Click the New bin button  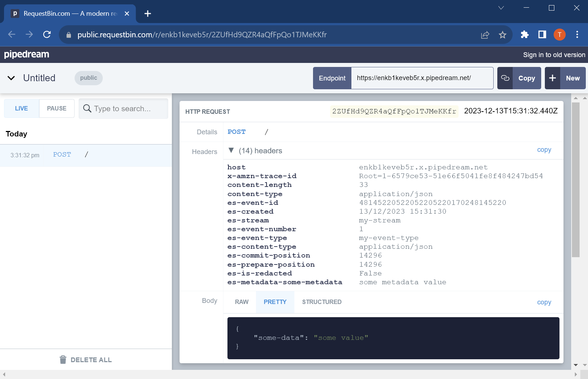click(x=573, y=78)
